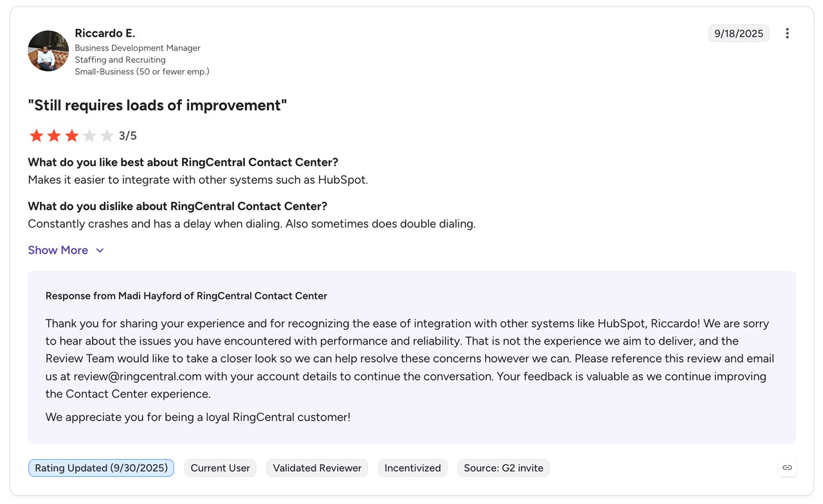This screenshot has height=504, width=823.
Task: Open the reviewer name Riccardo E.
Action: click(x=105, y=33)
